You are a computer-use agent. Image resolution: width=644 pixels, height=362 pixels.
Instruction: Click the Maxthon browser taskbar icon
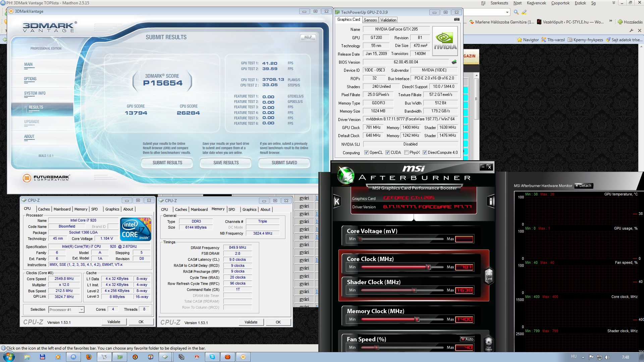click(x=73, y=357)
